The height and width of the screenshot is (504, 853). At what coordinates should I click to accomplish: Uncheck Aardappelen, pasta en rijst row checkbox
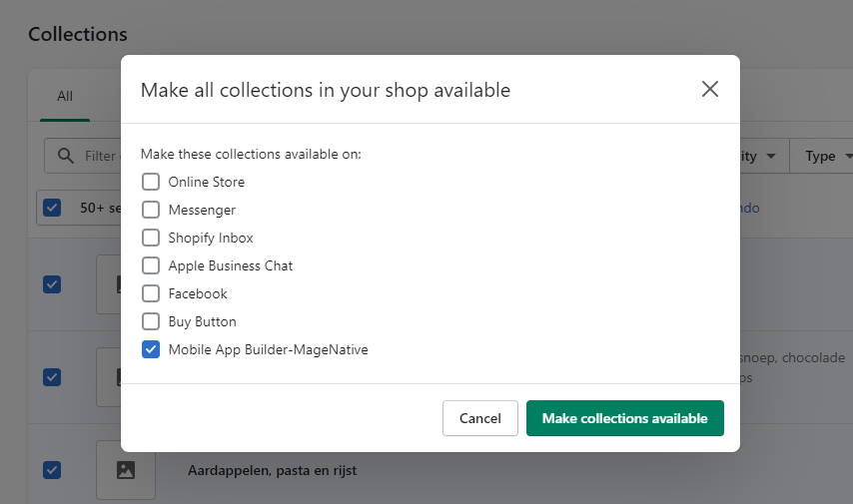point(52,470)
